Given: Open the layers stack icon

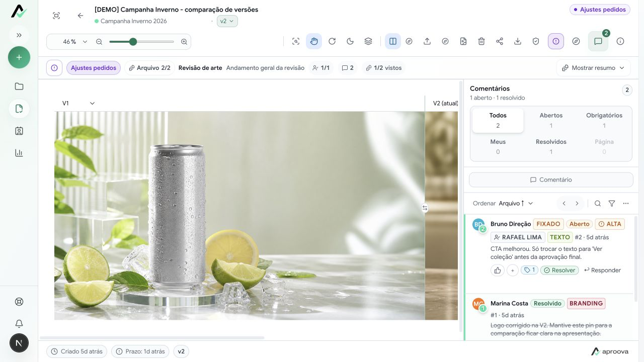Looking at the screenshot, I should (368, 41).
